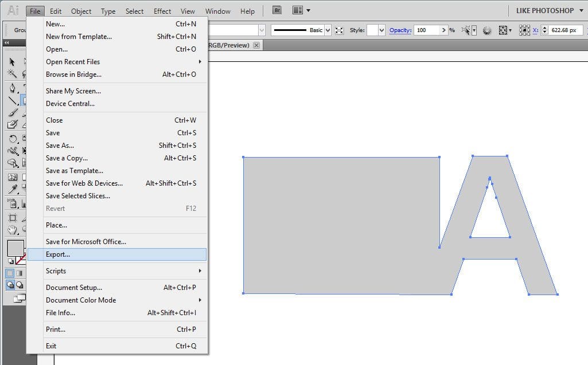Click the Opacity link label
Image resolution: width=588 pixels, height=365 pixels.
tap(400, 30)
